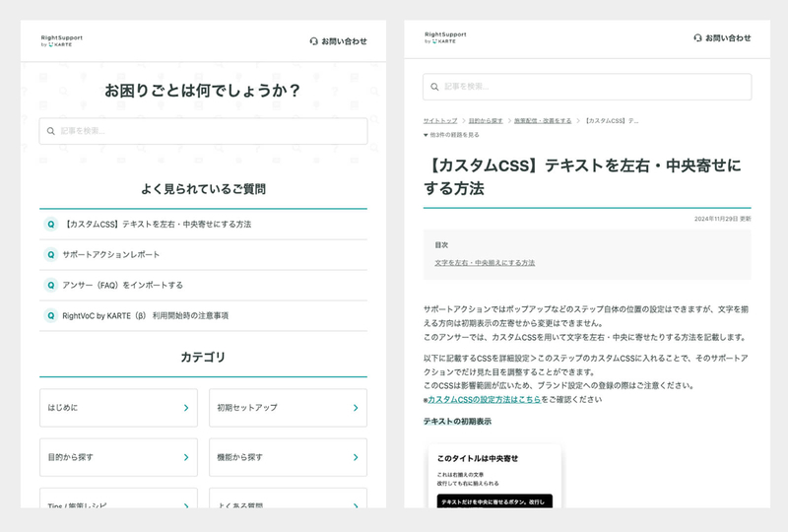Click the magnifier icon in left search box
The height and width of the screenshot is (532, 788).
click(51, 131)
